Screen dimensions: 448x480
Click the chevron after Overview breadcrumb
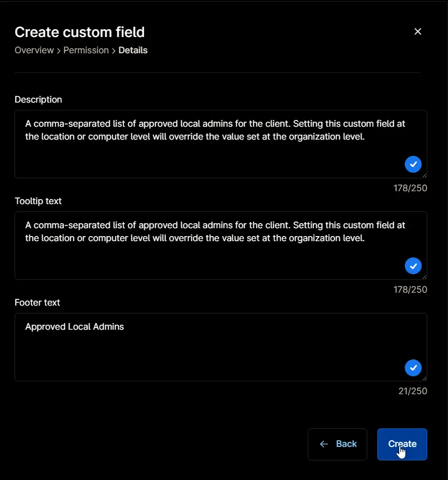pyautogui.click(x=59, y=51)
